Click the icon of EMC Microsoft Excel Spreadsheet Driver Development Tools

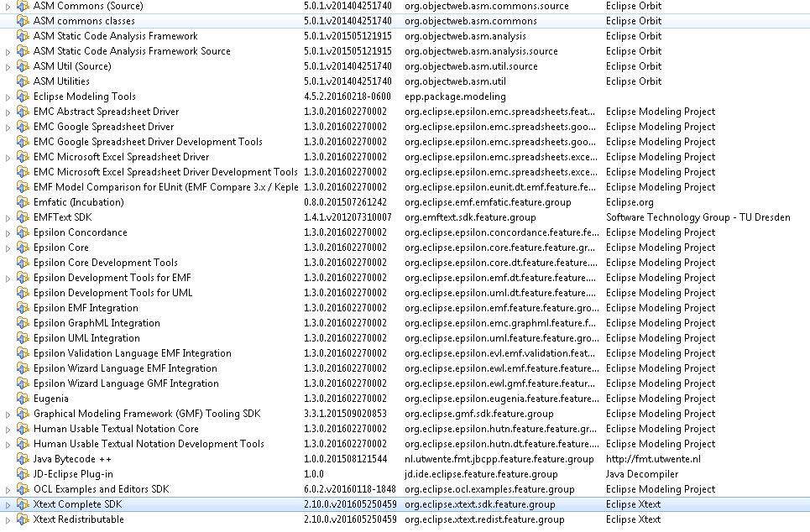(x=23, y=172)
